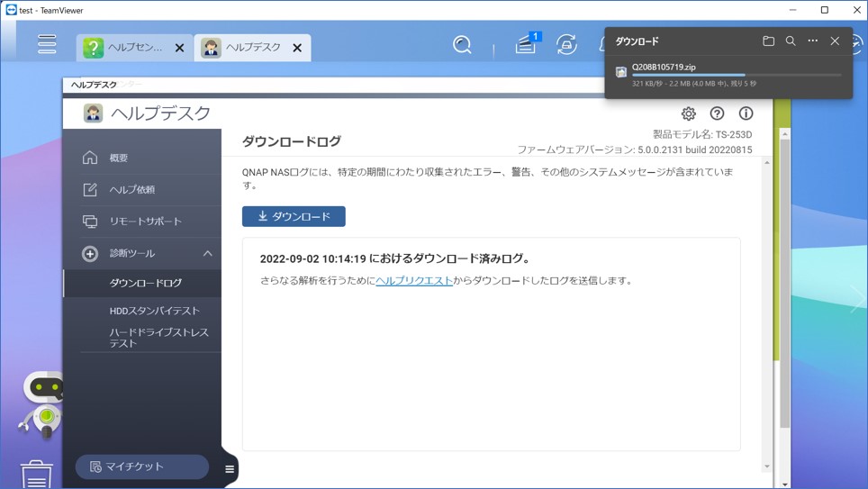Click the blue ダウンロード button
This screenshot has width=868, height=489.
294,217
